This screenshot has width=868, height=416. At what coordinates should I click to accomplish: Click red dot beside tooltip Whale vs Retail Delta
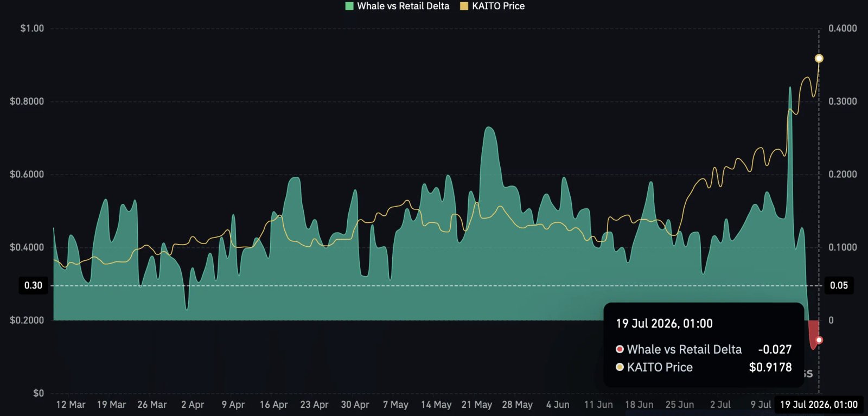tap(620, 349)
